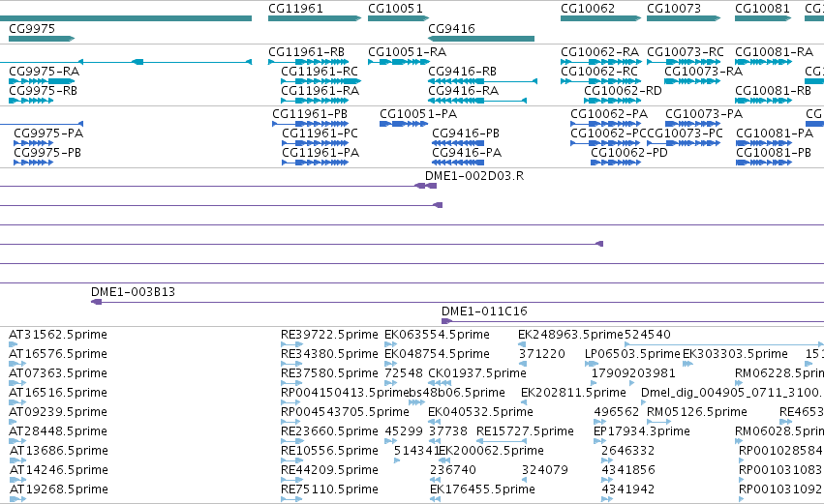Screen dimensions: 824x504
Task: Click protein CG10073-PC
Action: point(684,143)
